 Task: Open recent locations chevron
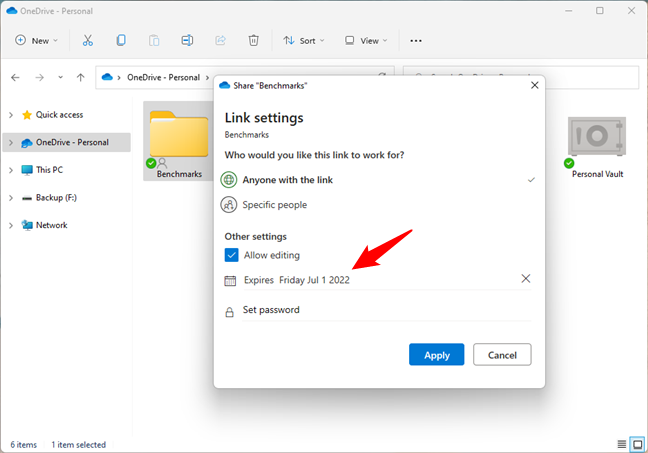pyautogui.click(x=60, y=77)
